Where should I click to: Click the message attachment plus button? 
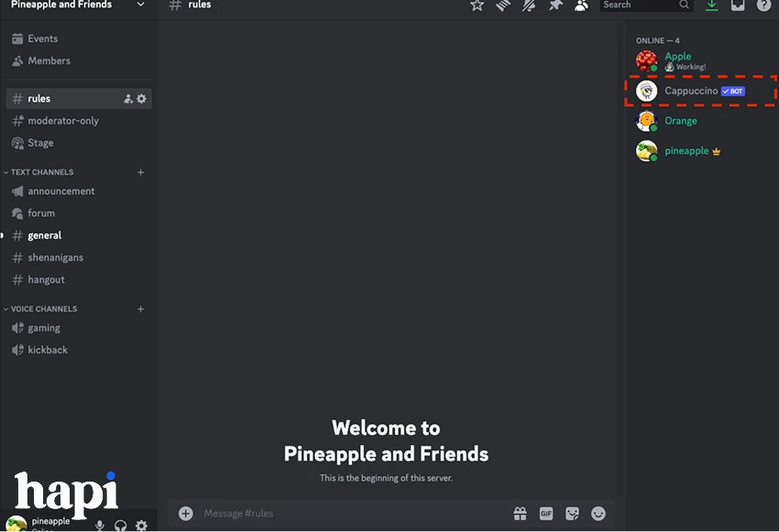pyautogui.click(x=186, y=514)
